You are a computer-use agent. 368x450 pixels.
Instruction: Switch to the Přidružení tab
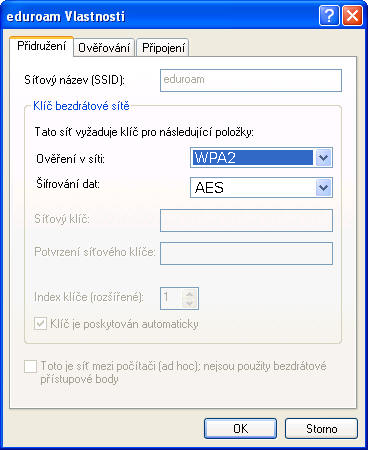(x=41, y=46)
